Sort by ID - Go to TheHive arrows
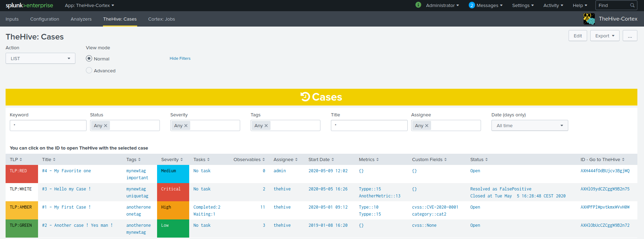 click(x=623, y=159)
